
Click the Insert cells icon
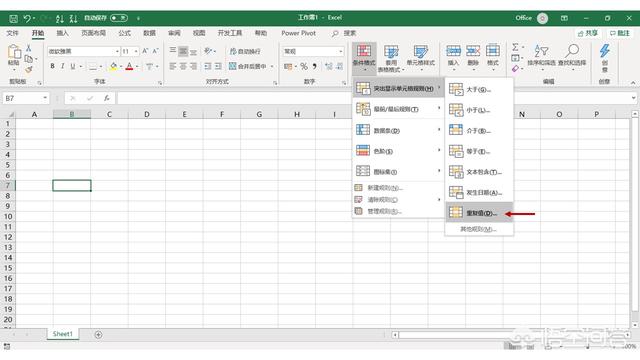point(453,51)
